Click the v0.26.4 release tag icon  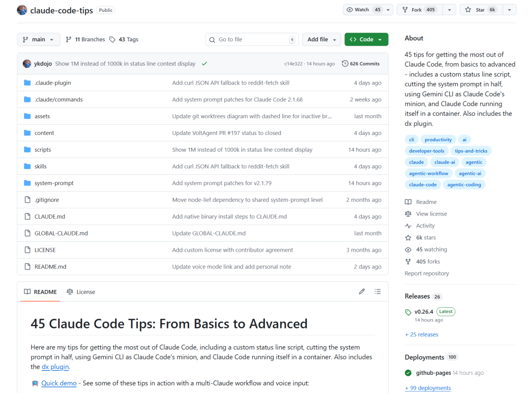click(x=408, y=312)
